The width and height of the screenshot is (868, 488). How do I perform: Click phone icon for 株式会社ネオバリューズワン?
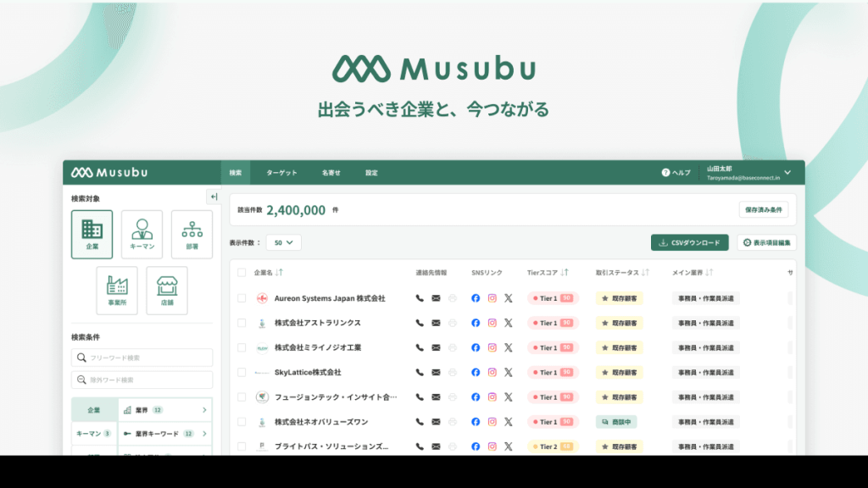pos(420,422)
